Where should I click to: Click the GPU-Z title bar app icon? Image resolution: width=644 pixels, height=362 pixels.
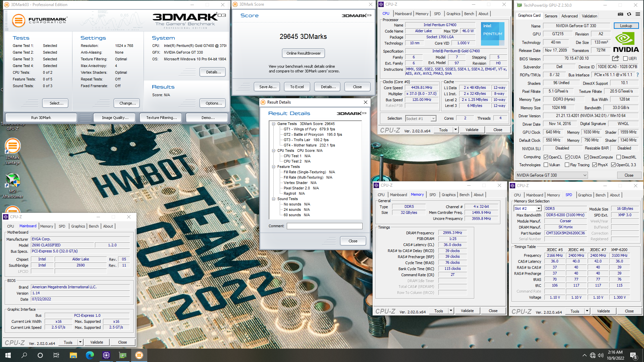pyautogui.click(x=519, y=5)
